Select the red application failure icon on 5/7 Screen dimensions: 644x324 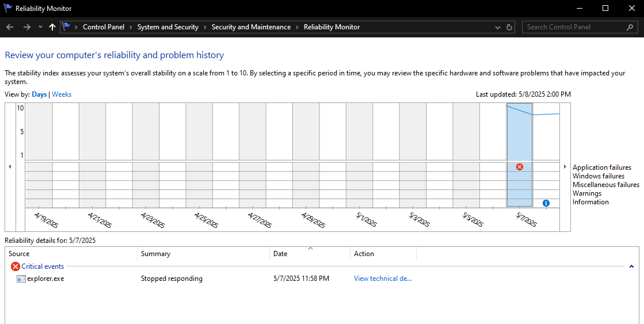520,167
